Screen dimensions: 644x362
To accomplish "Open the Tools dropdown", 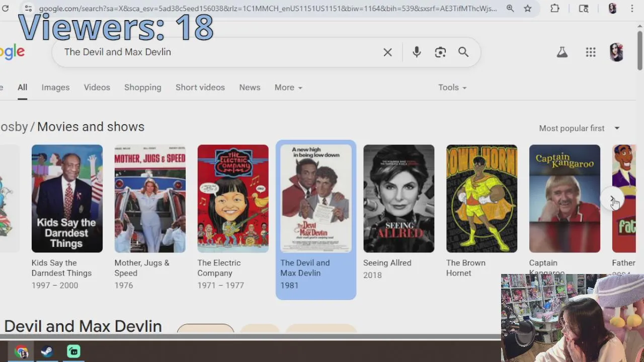I will click(x=452, y=87).
